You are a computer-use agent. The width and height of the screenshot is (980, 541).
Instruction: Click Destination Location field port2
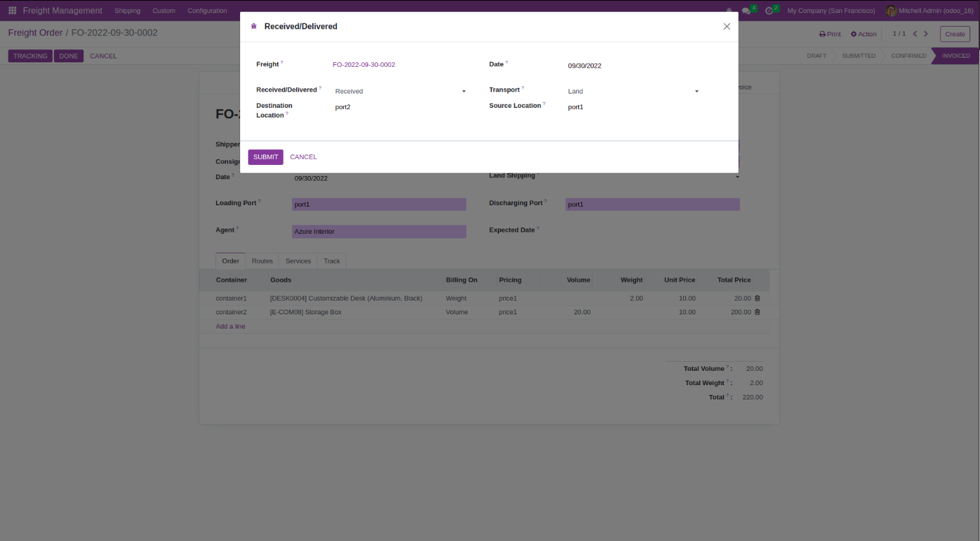coord(400,107)
